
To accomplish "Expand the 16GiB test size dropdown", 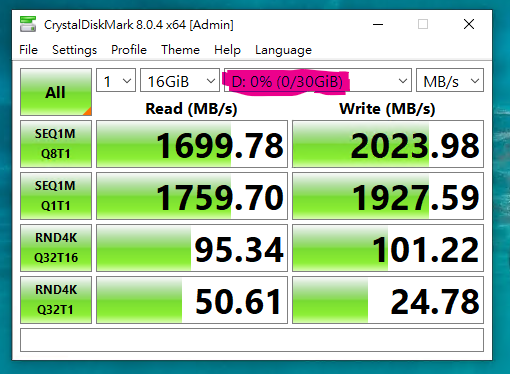I will pyautogui.click(x=180, y=80).
